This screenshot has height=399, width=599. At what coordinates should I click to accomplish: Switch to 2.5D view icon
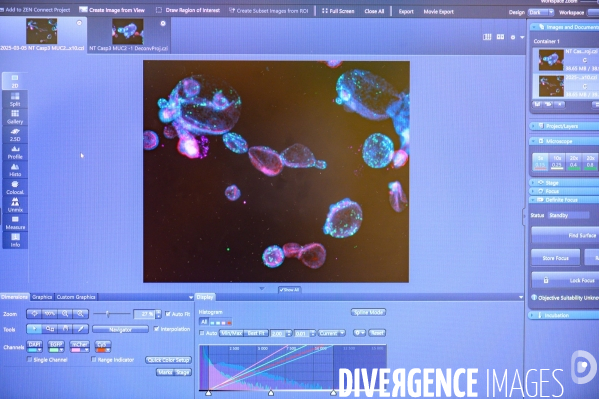15,135
